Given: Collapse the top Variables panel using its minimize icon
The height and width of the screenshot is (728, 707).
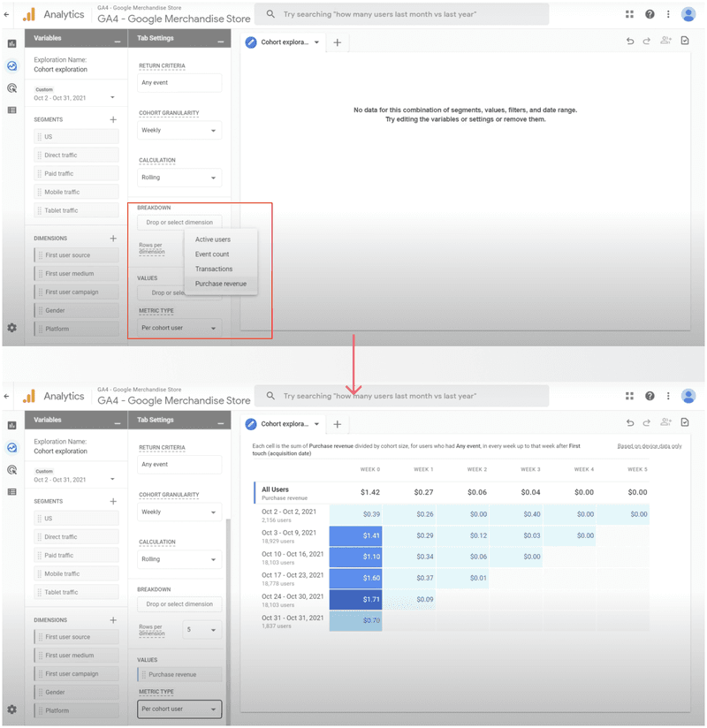Looking at the screenshot, I should click(118, 39).
